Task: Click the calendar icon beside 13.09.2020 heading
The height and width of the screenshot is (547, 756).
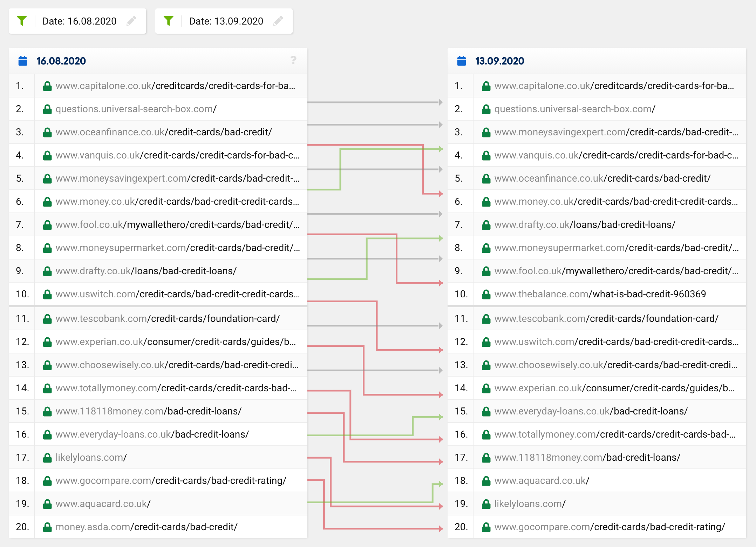Action: pos(462,61)
